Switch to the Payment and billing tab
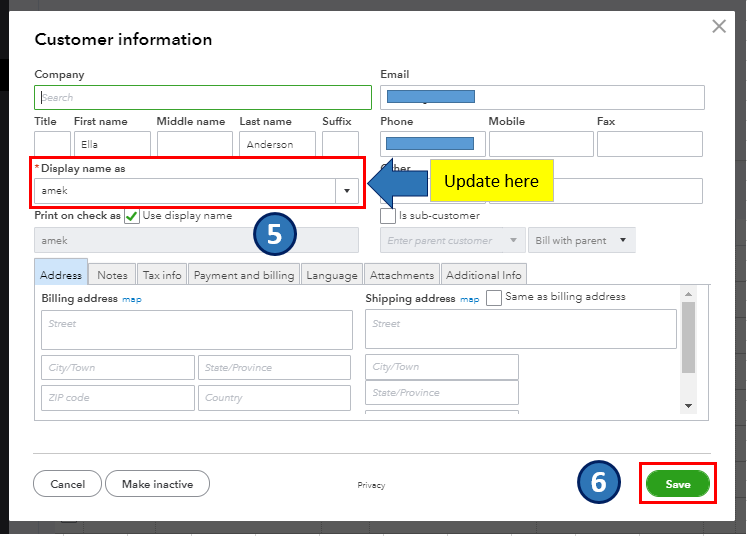The image size is (747, 536). pos(244,275)
